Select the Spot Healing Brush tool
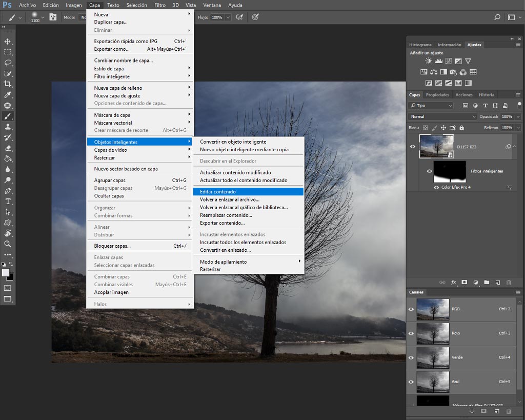The width and height of the screenshot is (525, 420). 7,106
